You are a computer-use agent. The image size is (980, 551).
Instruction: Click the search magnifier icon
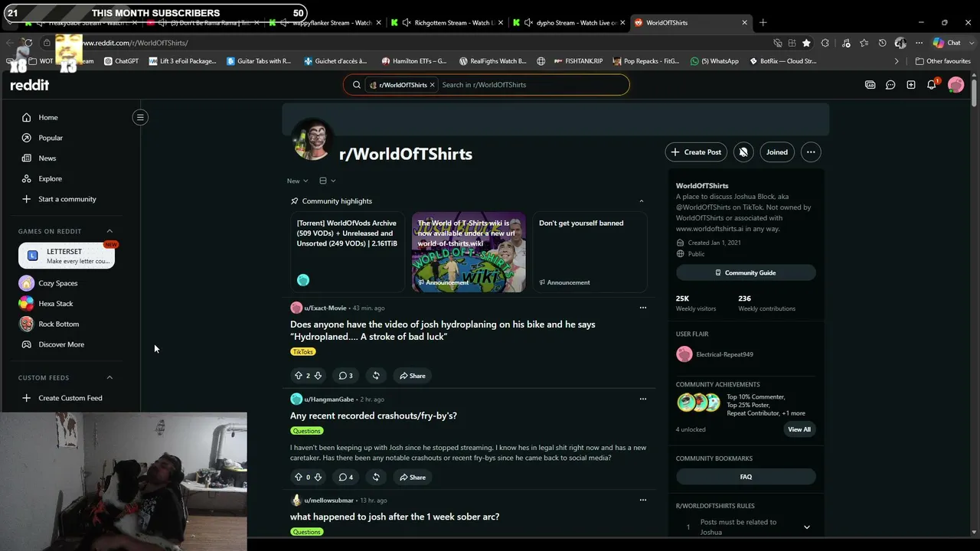(x=356, y=85)
